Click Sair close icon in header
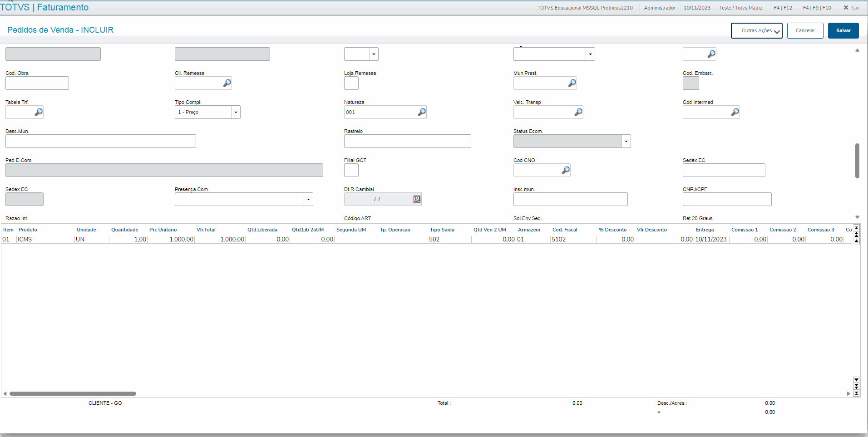The height and width of the screenshot is (437, 868). point(846,8)
